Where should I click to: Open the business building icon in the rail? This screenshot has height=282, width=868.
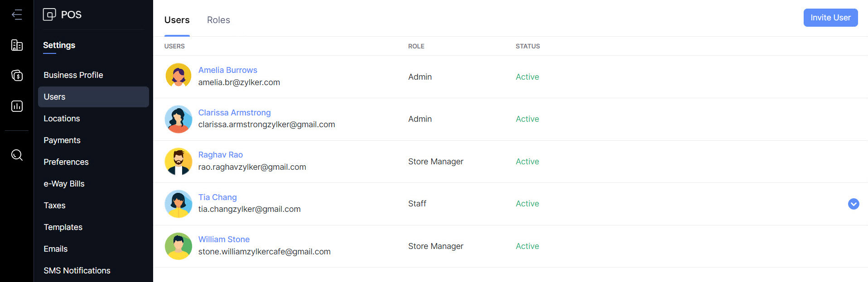point(17,45)
